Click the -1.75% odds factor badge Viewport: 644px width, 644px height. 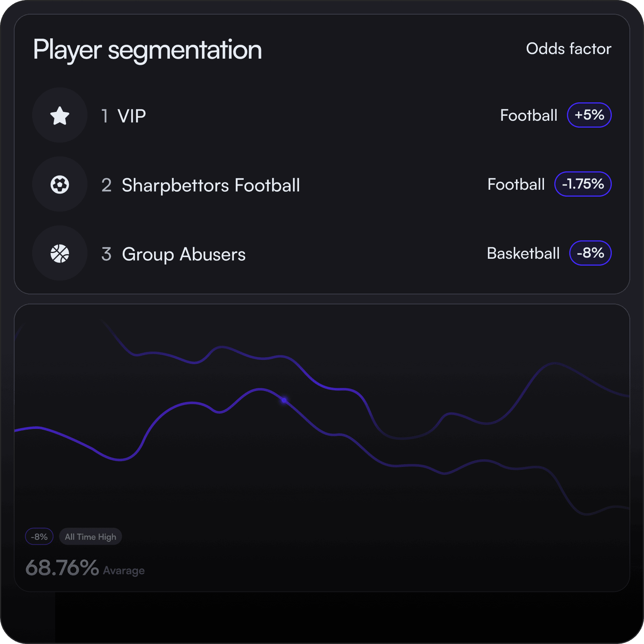coord(583,184)
